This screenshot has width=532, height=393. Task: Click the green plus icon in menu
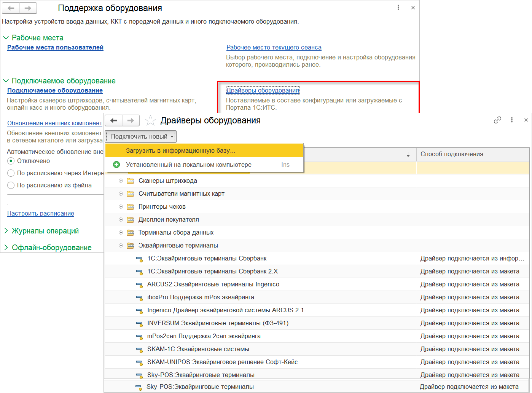coord(116,165)
